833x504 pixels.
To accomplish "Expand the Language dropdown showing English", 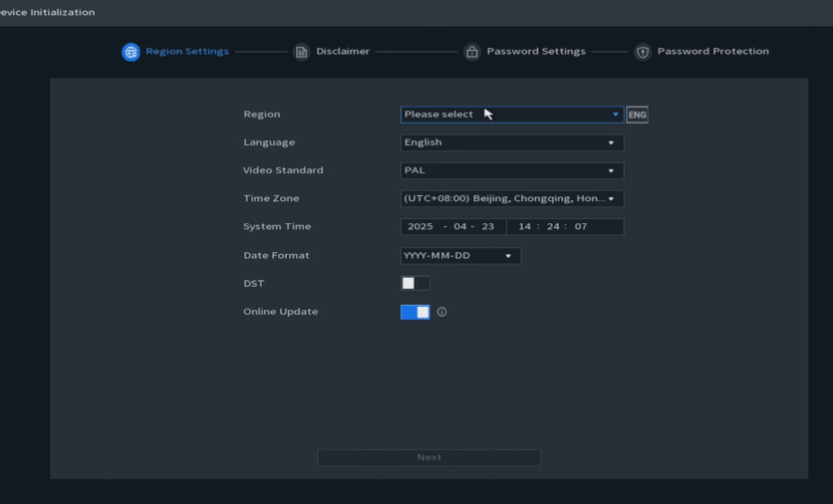I will click(x=511, y=142).
